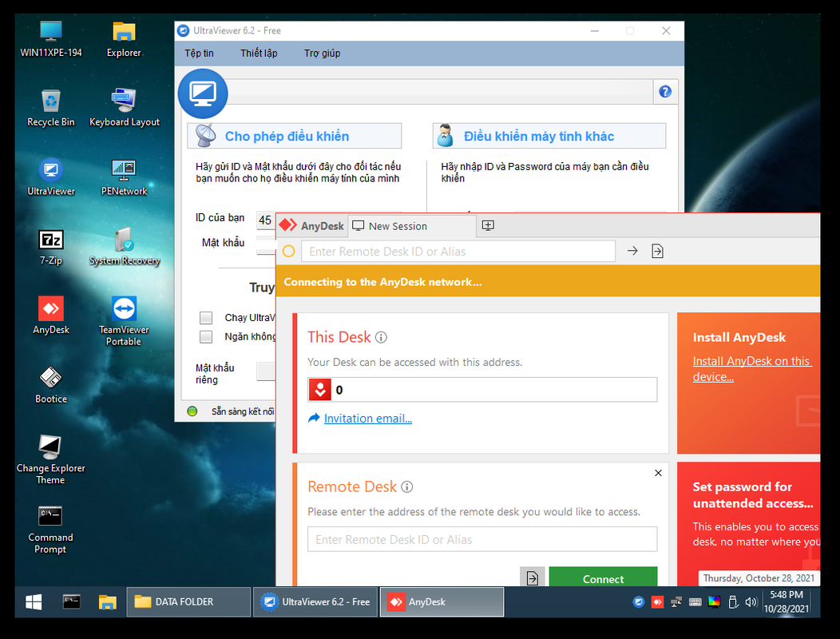Click the color monitor tray icon
The image size is (840, 639).
tap(714, 602)
